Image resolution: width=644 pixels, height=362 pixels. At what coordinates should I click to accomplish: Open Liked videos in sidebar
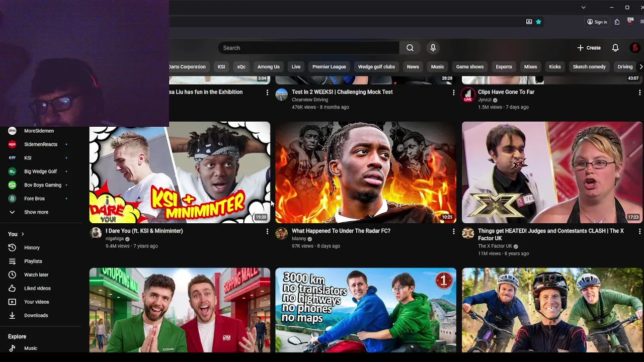[38, 288]
